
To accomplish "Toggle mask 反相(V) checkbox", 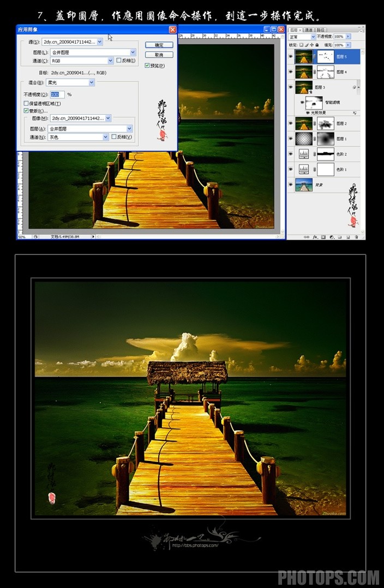I will point(114,137).
